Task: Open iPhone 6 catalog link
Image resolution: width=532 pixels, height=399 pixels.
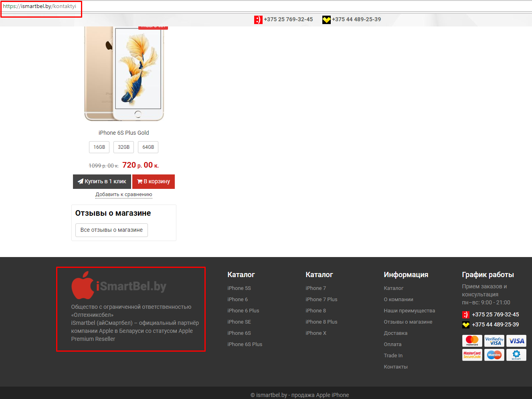Action: click(237, 300)
